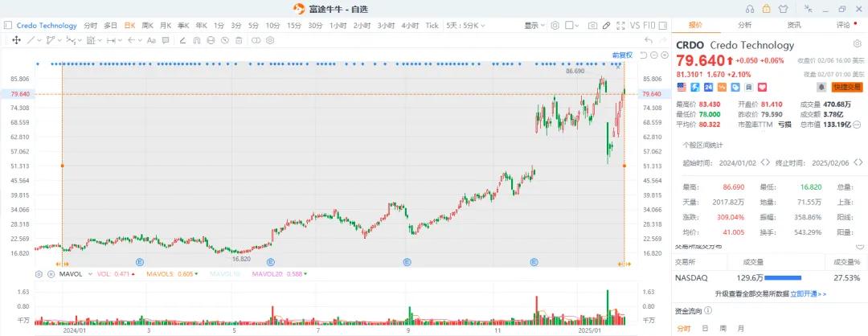Viewport: 868px width, 336px height.
Task: Select the 15分 timeframe
Action: [x=294, y=26]
